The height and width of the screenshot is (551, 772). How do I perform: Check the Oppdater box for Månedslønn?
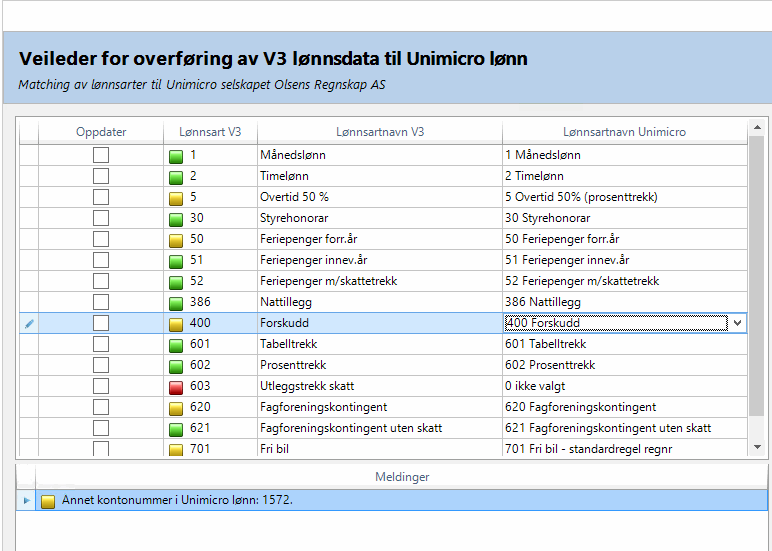click(101, 155)
